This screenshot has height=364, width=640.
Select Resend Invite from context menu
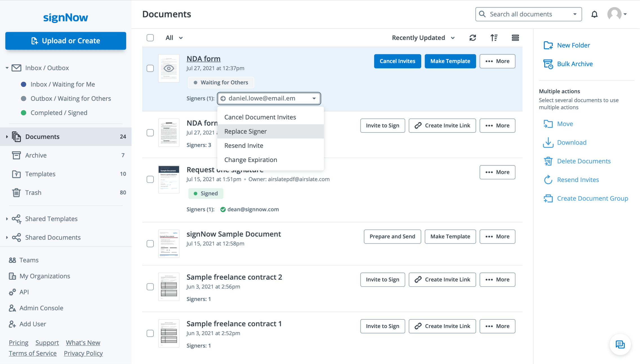click(244, 145)
